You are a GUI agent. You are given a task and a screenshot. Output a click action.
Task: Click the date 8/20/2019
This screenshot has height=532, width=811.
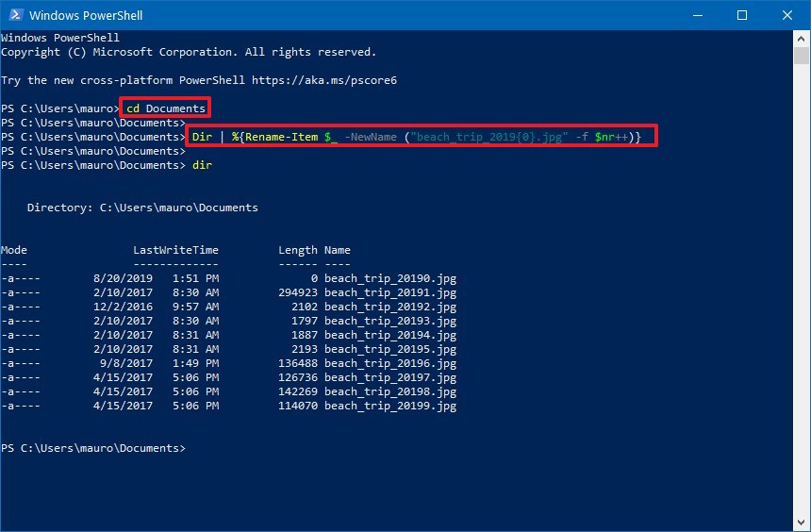pyautogui.click(x=124, y=278)
